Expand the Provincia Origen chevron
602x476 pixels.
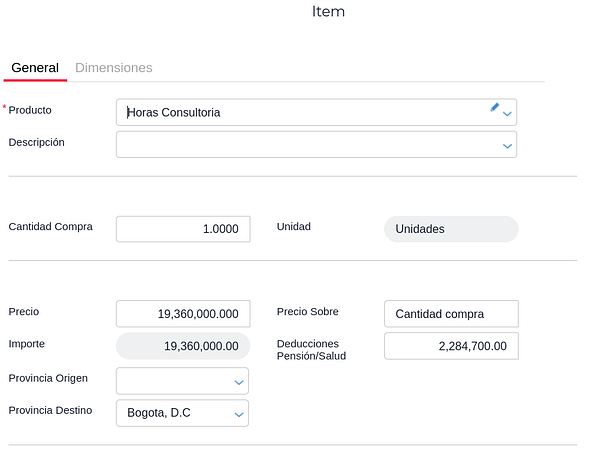tap(239, 382)
